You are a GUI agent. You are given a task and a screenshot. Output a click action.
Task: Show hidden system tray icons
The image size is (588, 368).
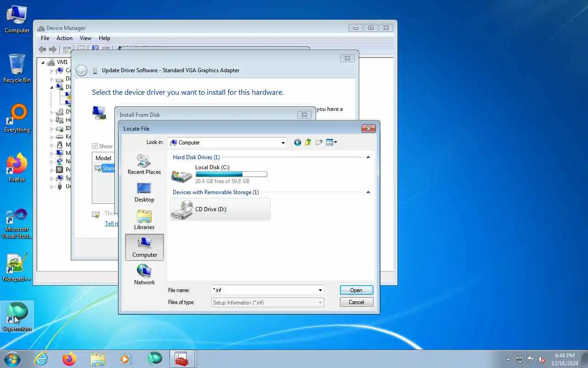[x=508, y=359]
